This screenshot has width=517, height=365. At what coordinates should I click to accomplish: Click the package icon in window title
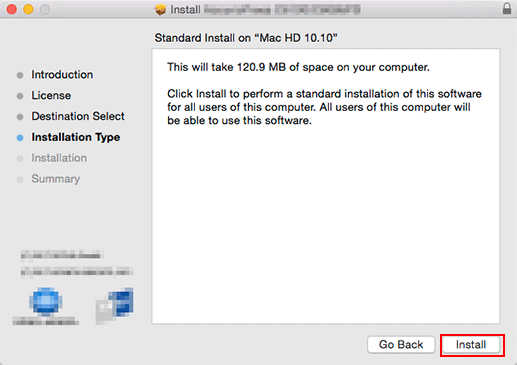coord(160,9)
